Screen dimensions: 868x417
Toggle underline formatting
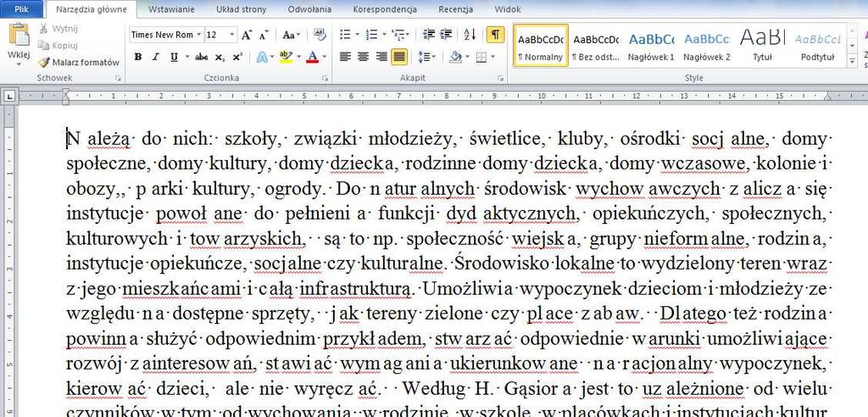pyautogui.click(x=174, y=57)
